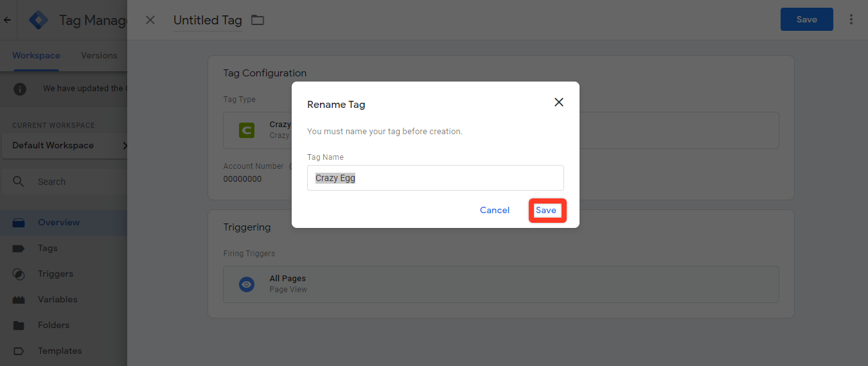
Task: Click the Tag Manager logo
Action: coord(40,20)
